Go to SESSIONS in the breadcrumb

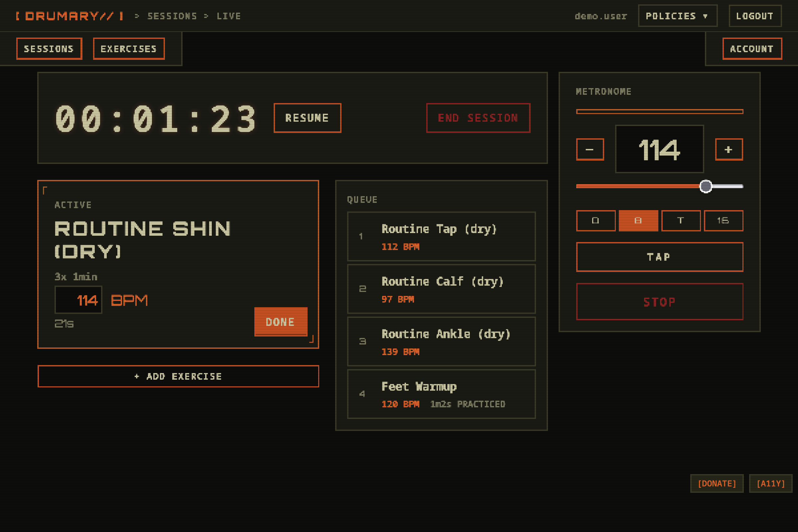coord(172,16)
